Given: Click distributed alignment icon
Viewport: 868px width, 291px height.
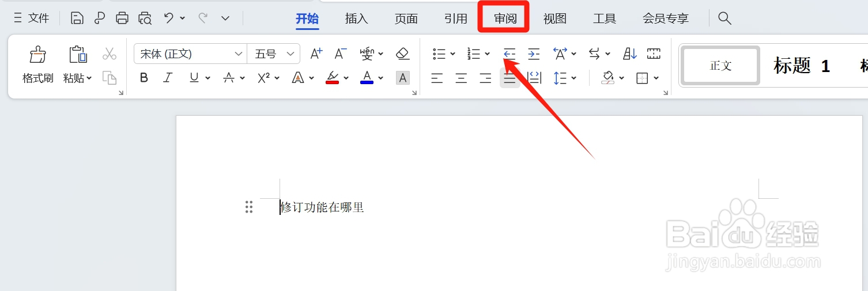Looking at the screenshot, I should pyautogui.click(x=534, y=78).
